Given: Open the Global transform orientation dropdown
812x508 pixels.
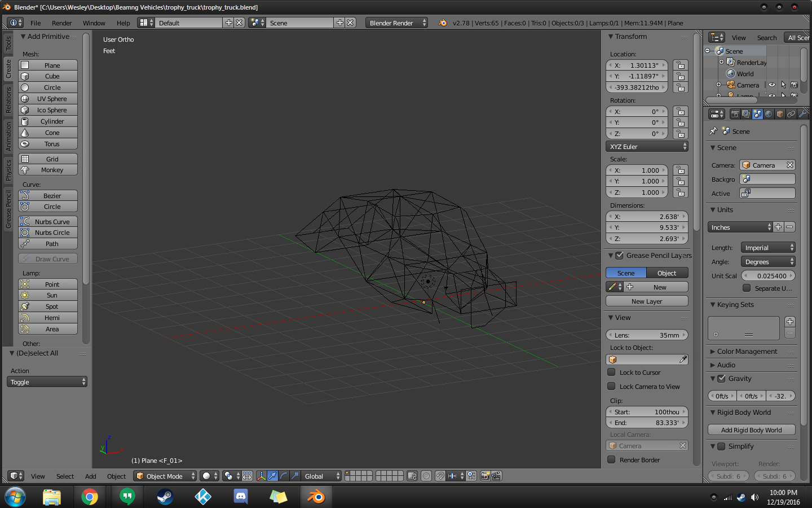Looking at the screenshot, I should [321, 476].
